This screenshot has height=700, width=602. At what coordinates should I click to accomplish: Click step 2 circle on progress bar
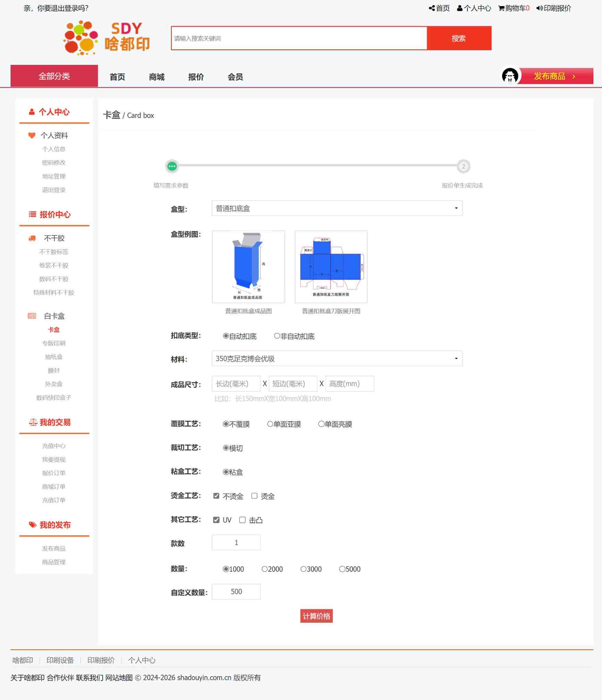click(x=463, y=166)
